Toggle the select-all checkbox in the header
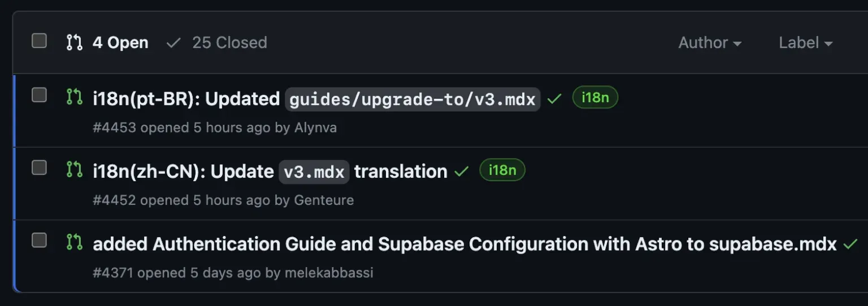The height and width of the screenshot is (306, 868). coord(39,41)
